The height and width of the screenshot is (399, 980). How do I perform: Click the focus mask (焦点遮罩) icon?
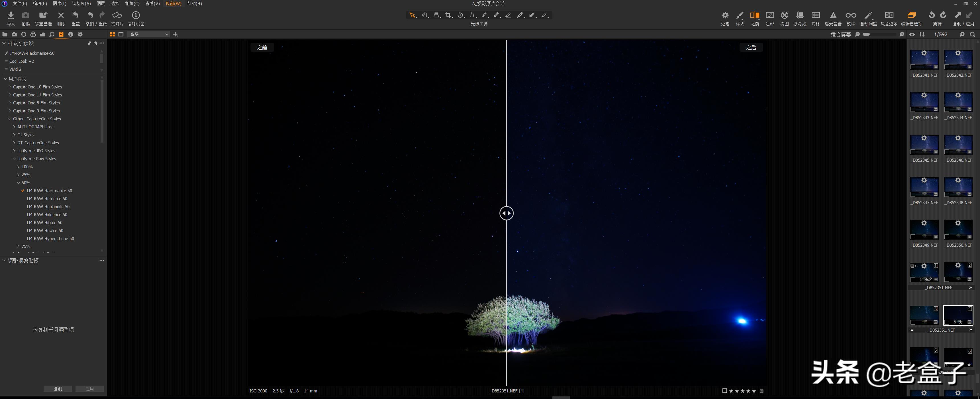click(x=889, y=15)
